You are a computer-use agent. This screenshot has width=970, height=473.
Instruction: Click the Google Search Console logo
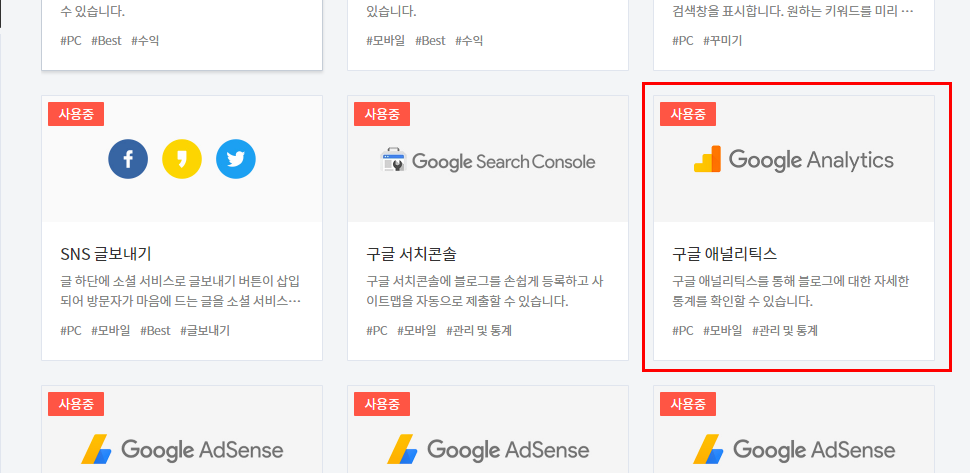[487, 161]
